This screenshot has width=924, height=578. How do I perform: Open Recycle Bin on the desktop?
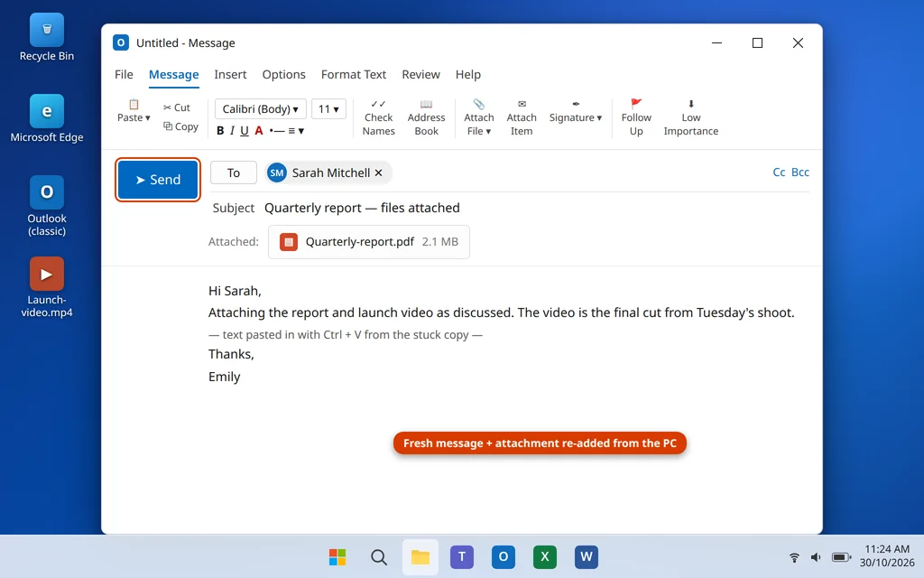click(x=47, y=38)
